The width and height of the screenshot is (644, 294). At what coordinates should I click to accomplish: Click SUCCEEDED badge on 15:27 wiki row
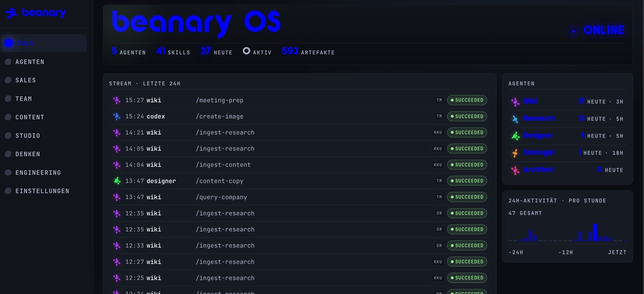(x=467, y=100)
